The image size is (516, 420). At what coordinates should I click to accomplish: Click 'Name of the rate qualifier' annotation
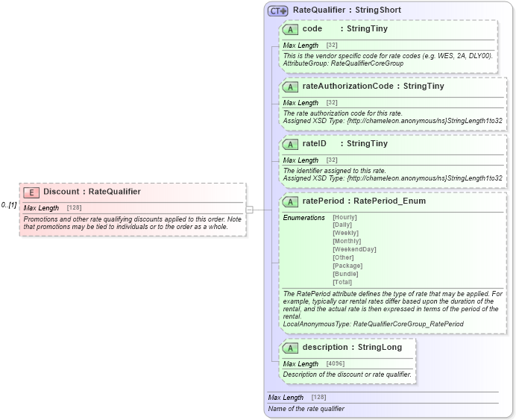pos(306,409)
